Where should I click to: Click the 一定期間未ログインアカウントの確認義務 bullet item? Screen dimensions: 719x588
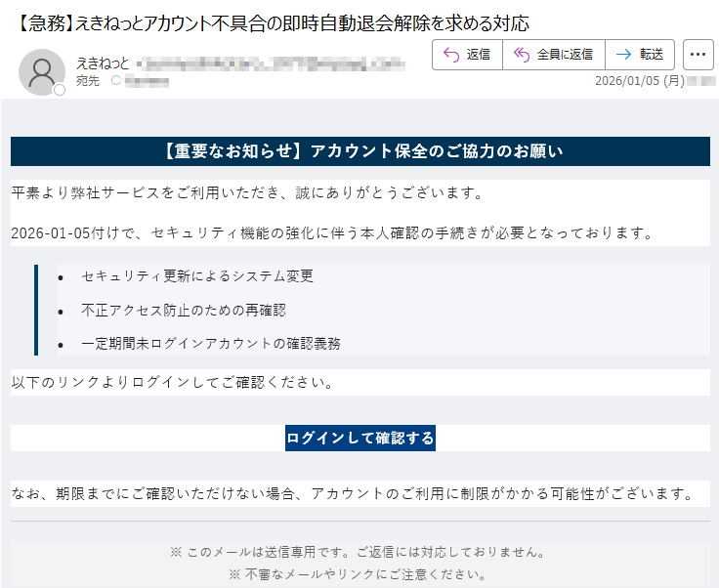(211, 343)
